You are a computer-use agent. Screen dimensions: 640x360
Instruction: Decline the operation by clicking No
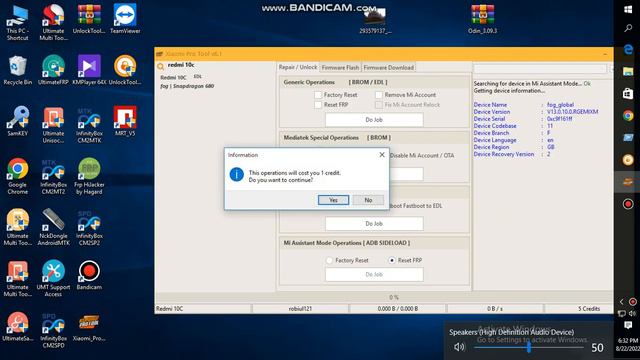(x=368, y=200)
